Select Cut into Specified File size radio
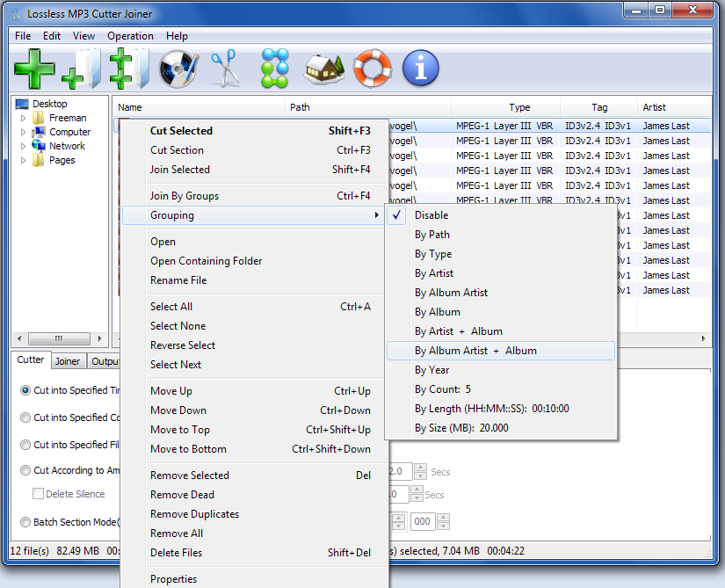Screen dimensions: 725x588 pyautogui.click(x=25, y=445)
